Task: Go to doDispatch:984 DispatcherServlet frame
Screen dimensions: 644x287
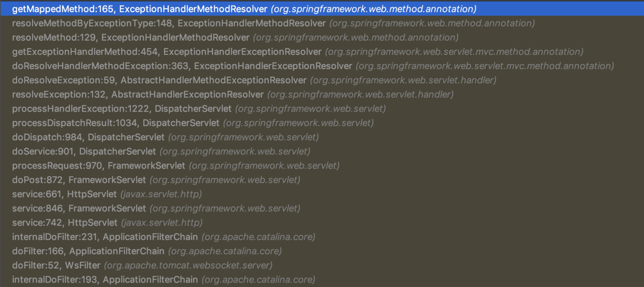Action: (322, 137)
